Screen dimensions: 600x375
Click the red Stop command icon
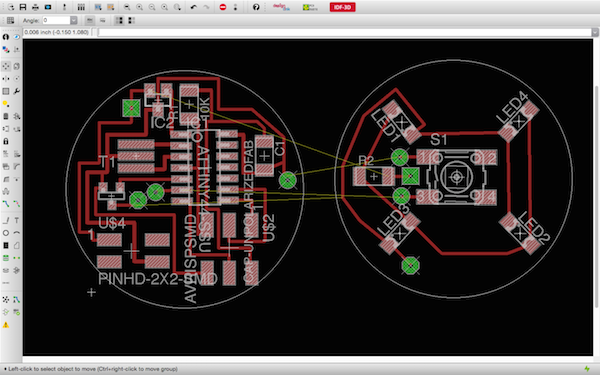pos(223,7)
